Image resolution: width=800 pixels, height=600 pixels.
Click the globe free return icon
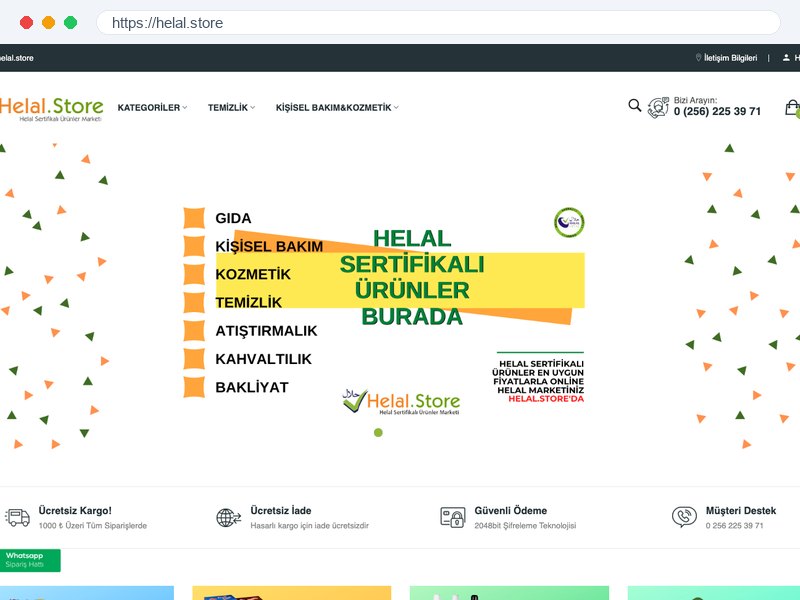(x=229, y=517)
